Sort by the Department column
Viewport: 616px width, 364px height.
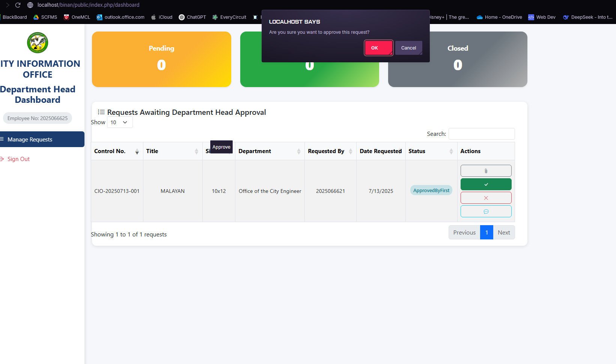[270, 151]
